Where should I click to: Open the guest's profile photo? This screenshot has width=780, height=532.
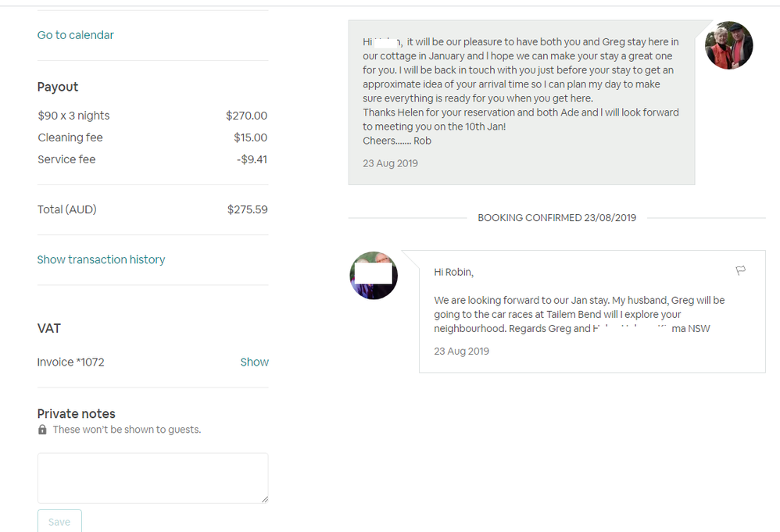click(x=374, y=275)
